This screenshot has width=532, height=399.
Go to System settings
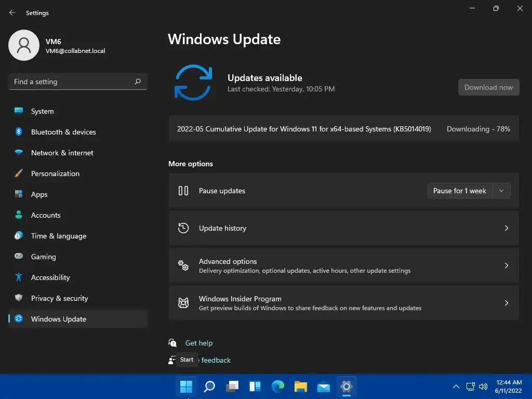click(x=78, y=111)
